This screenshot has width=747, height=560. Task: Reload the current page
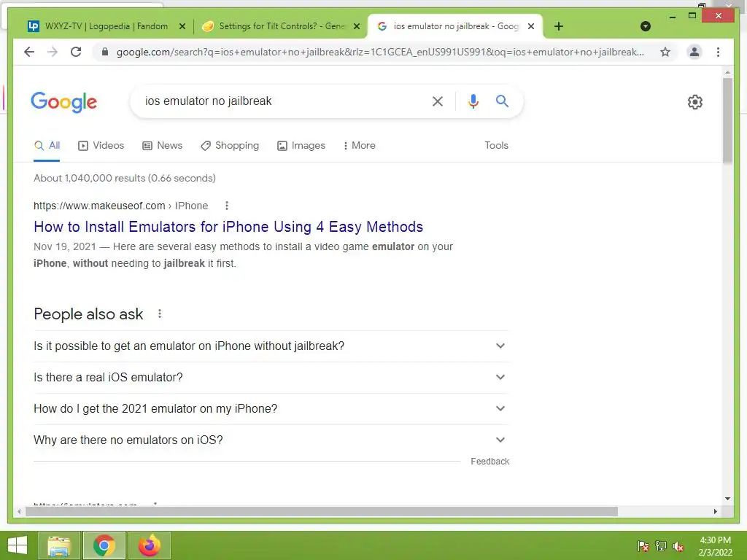(76, 52)
